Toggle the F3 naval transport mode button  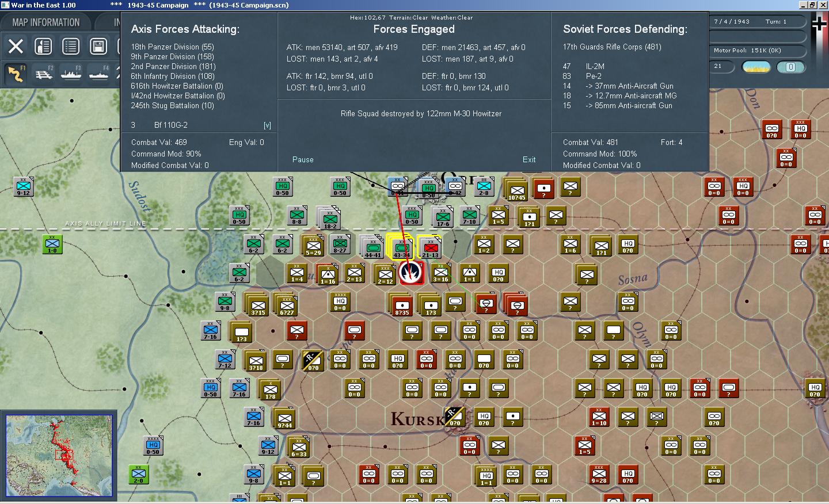click(x=71, y=74)
